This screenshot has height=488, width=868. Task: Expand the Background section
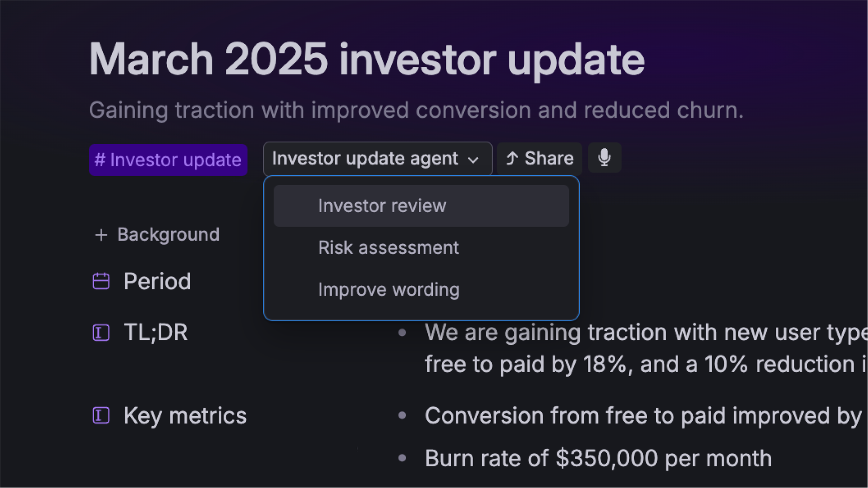(x=157, y=235)
